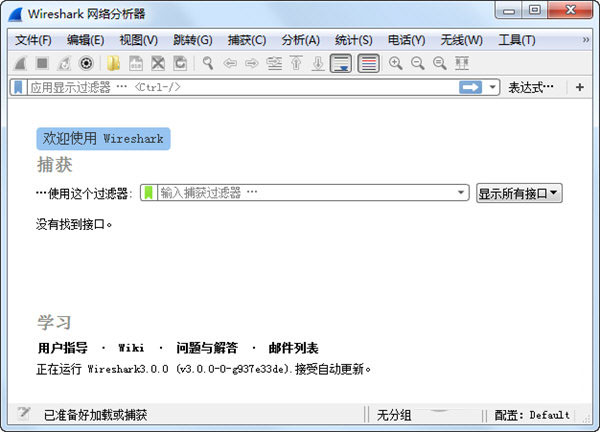Open the 统计(S) menu
600x432 pixels.
(x=352, y=40)
